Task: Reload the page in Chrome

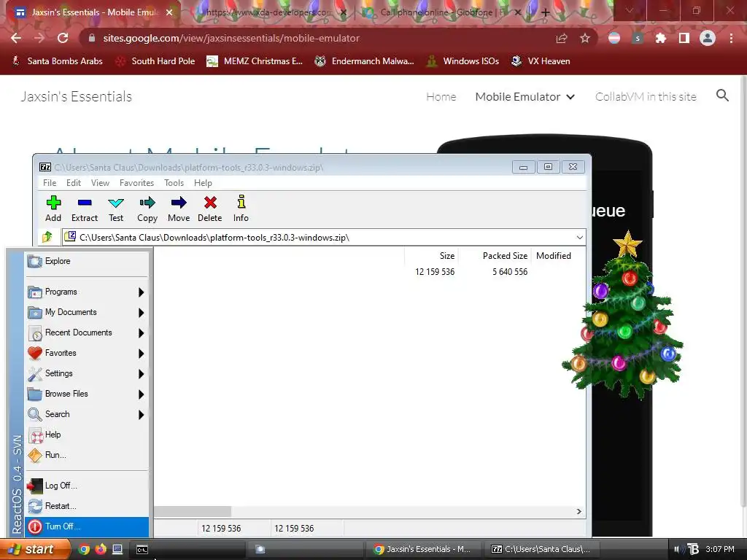Action: [63, 38]
